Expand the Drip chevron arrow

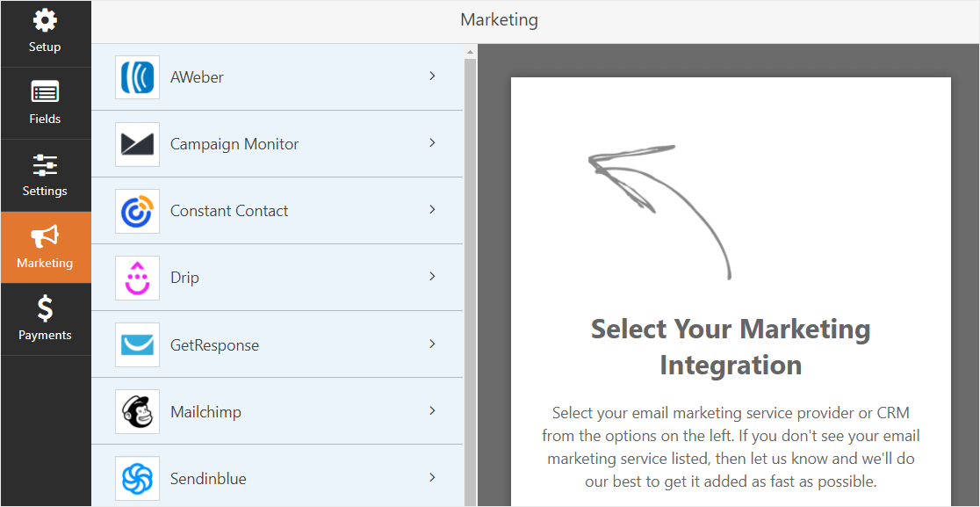click(432, 277)
